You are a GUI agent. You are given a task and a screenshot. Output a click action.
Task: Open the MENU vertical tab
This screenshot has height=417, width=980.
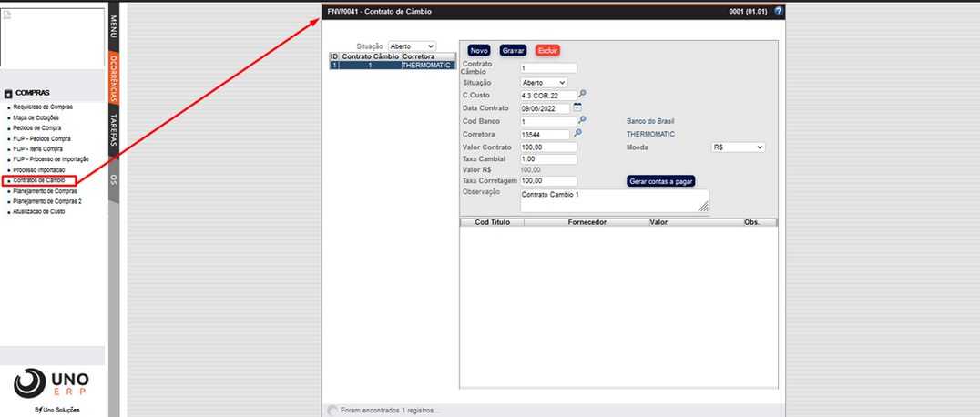click(114, 25)
